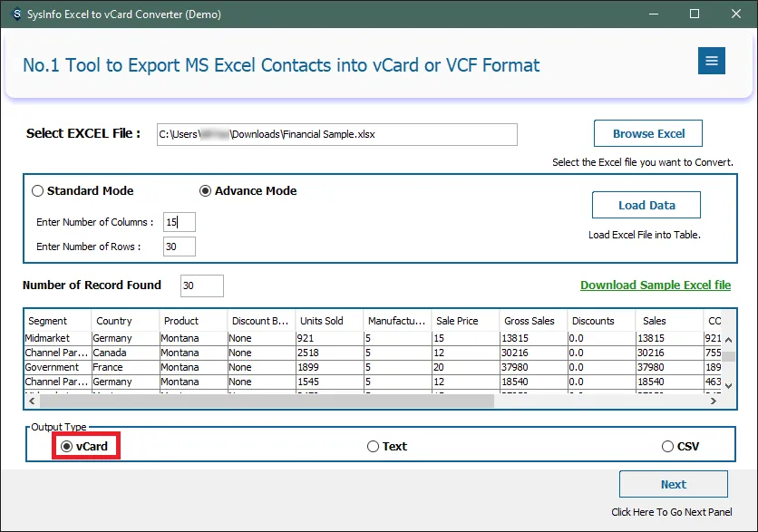Select the Sale Price column header
Viewport: 758px width, 532px height.
[x=465, y=321]
